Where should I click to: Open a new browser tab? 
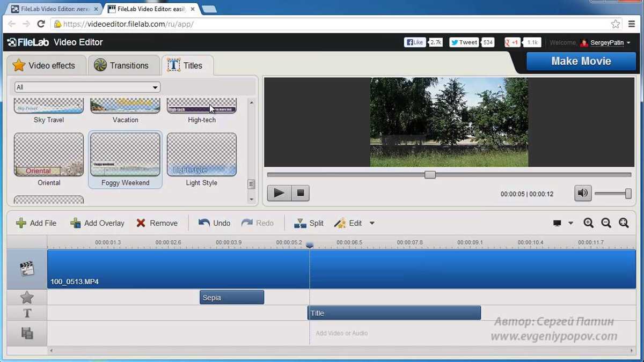(209, 9)
